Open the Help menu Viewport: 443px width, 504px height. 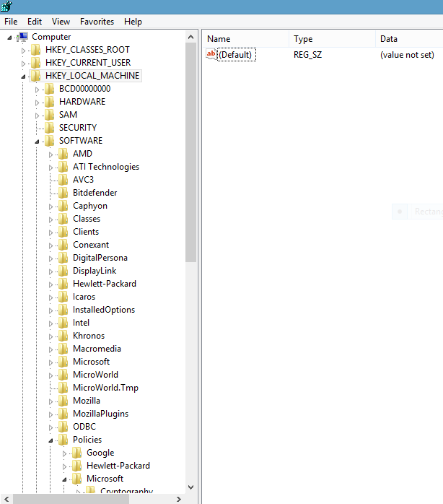click(x=133, y=22)
